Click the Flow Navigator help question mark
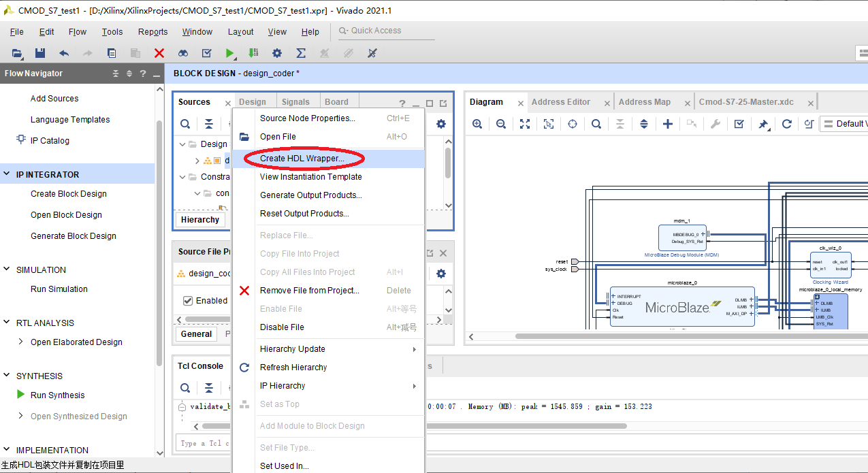The height and width of the screenshot is (473, 868). pos(143,74)
